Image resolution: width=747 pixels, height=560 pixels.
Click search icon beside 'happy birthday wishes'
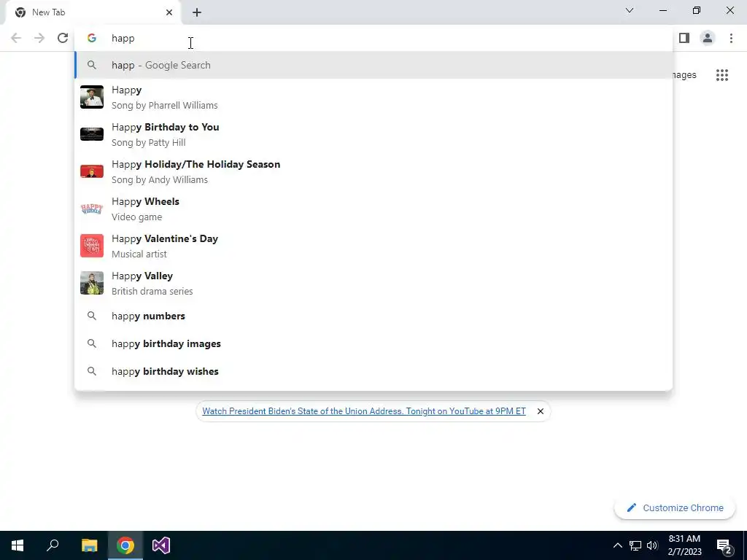[x=92, y=371]
